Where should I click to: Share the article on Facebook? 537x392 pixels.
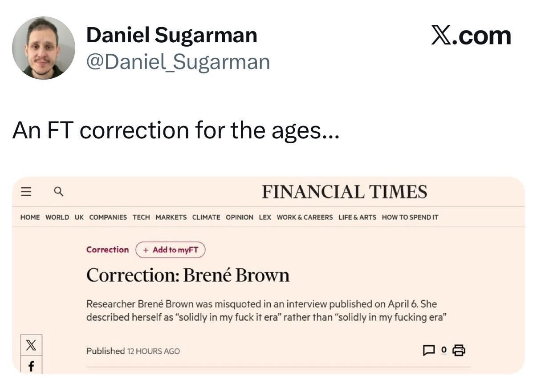pos(32,366)
